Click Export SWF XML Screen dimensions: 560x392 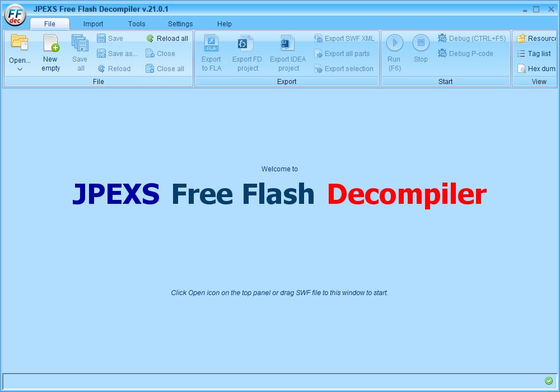point(344,38)
